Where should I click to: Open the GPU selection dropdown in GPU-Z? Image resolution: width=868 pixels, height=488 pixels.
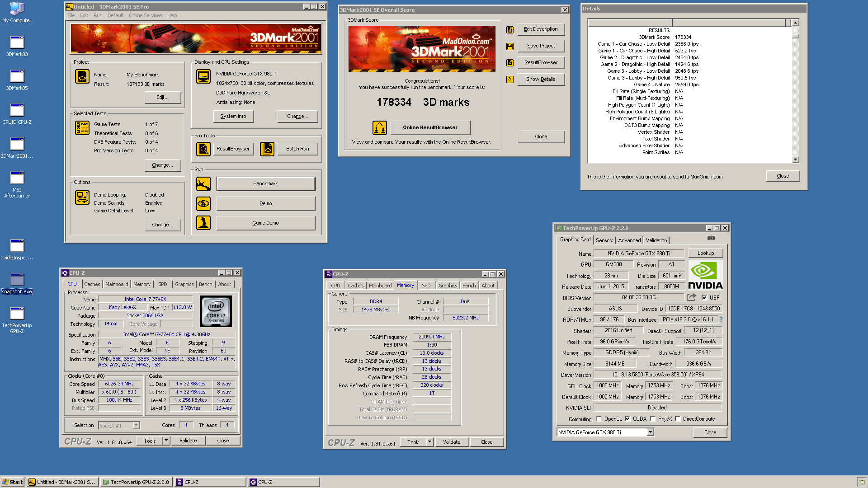pos(650,432)
